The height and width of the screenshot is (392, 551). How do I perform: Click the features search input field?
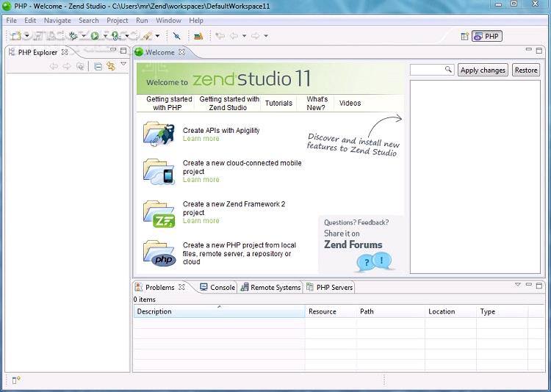tap(432, 70)
